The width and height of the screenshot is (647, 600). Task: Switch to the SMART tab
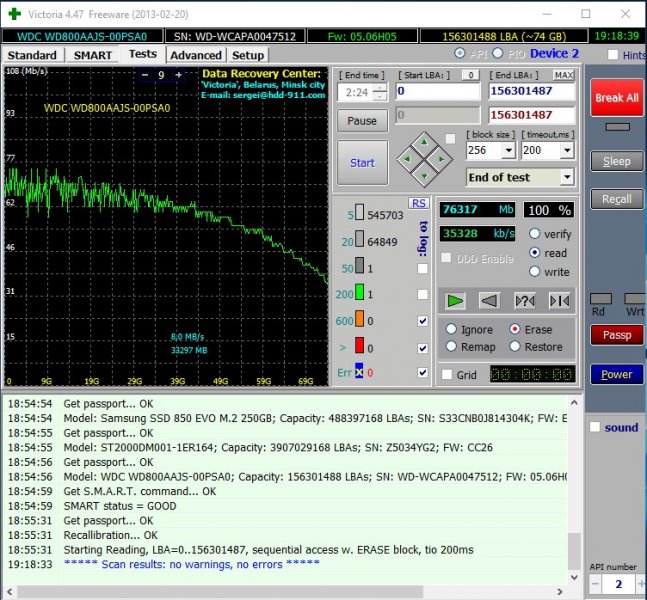tap(93, 55)
